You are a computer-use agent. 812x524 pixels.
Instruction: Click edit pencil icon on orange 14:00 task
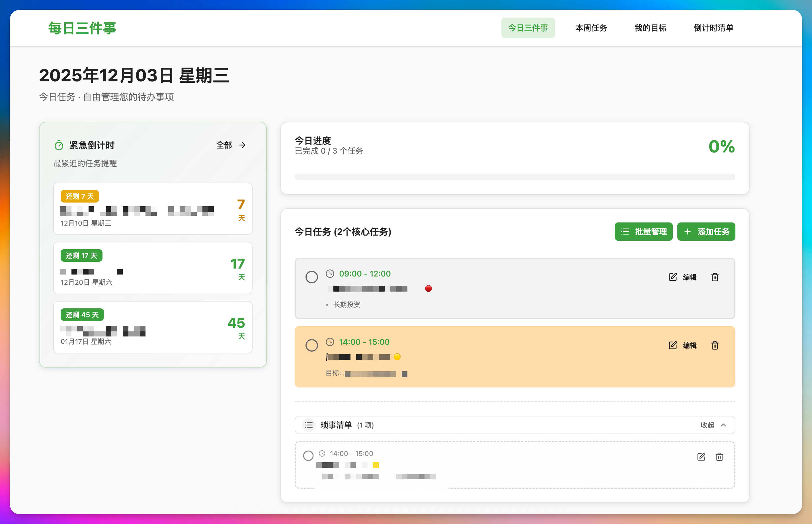673,345
